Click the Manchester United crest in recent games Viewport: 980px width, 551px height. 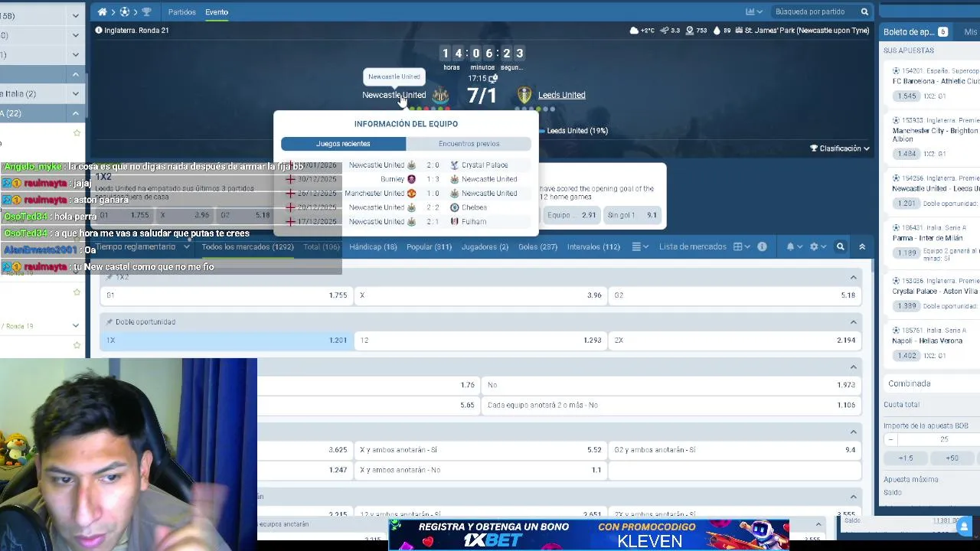coord(411,194)
